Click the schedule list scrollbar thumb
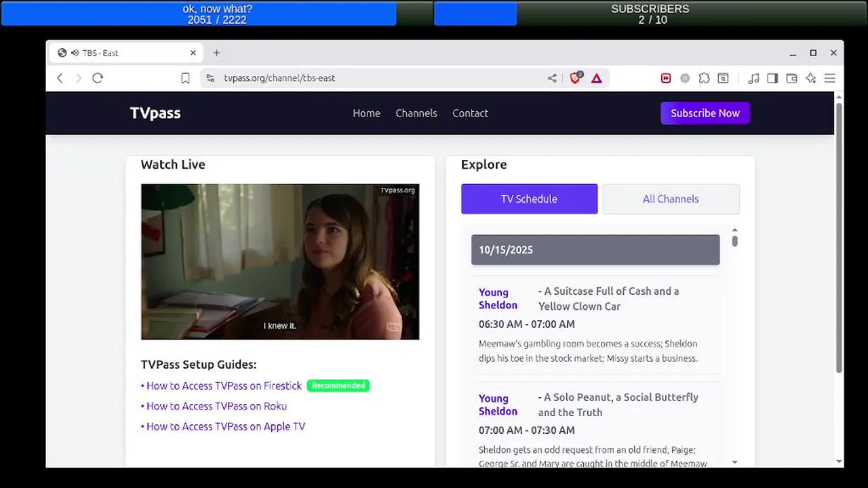Screen dimensions: 868x488 pos(734,241)
